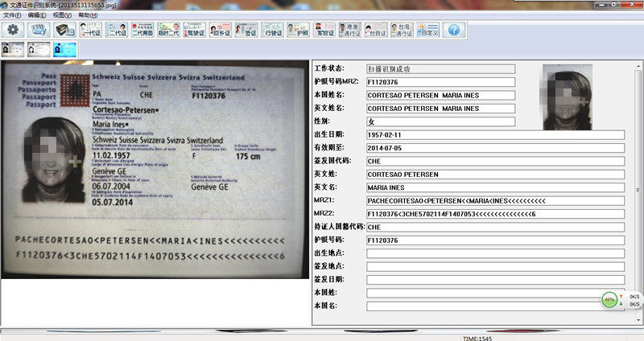Select the 回乡证 document type
The image size is (644, 341).
click(220, 30)
